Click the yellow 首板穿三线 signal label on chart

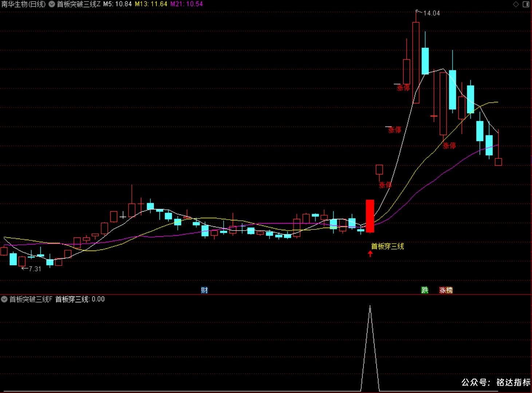tap(387, 247)
